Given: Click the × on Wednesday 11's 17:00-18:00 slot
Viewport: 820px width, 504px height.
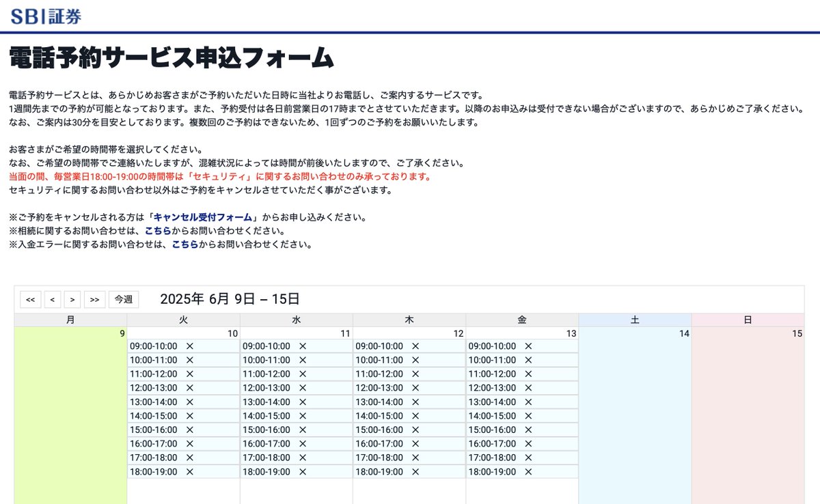Looking at the screenshot, I should pos(303,458).
